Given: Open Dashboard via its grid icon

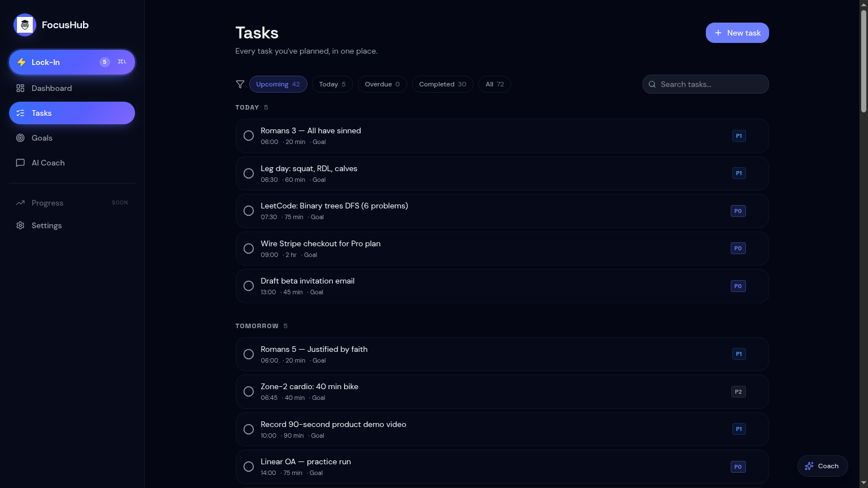Looking at the screenshot, I should (x=20, y=88).
